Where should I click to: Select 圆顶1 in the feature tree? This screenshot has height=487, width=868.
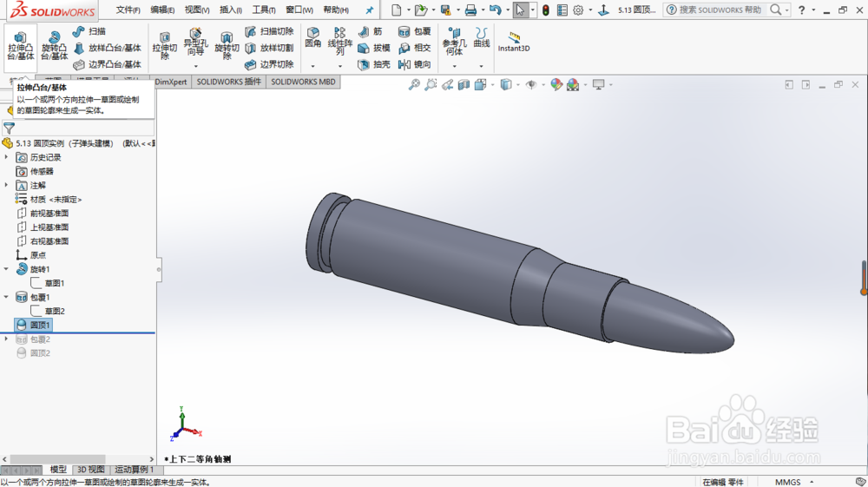tap(35, 325)
